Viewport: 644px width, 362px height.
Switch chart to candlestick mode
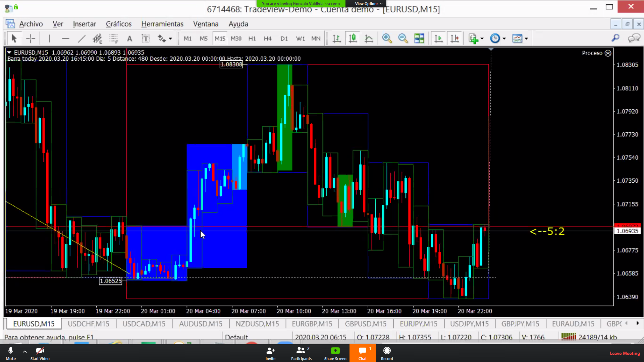353,39
